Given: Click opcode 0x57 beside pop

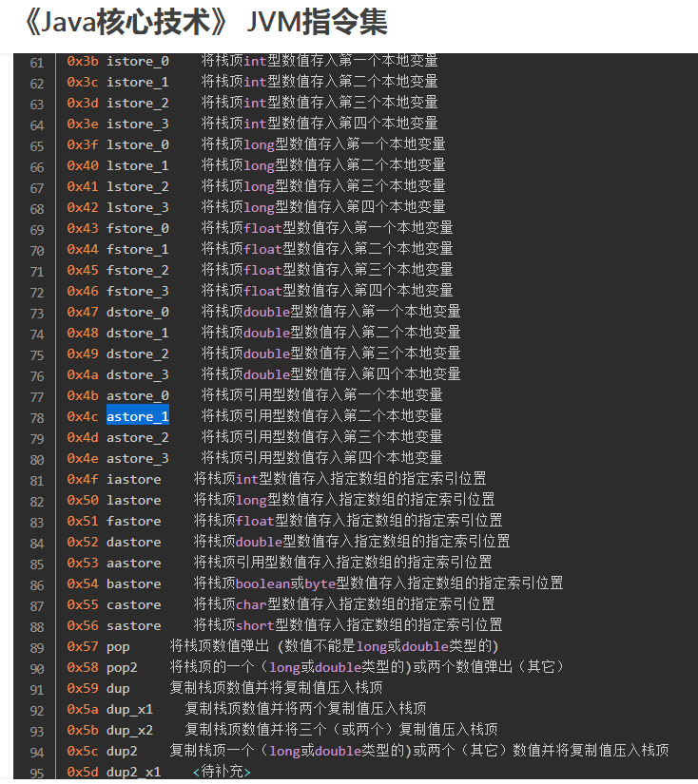Looking at the screenshot, I should (x=83, y=647).
